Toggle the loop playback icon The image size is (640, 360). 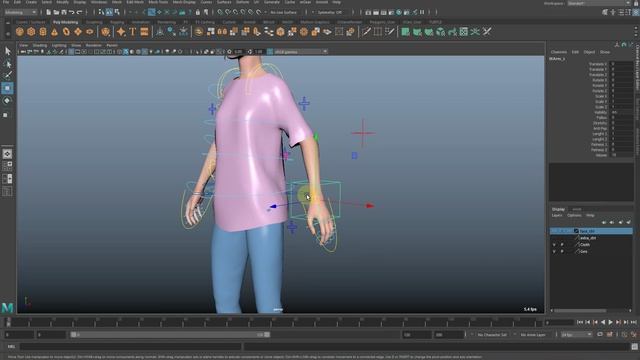[x=600, y=335]
